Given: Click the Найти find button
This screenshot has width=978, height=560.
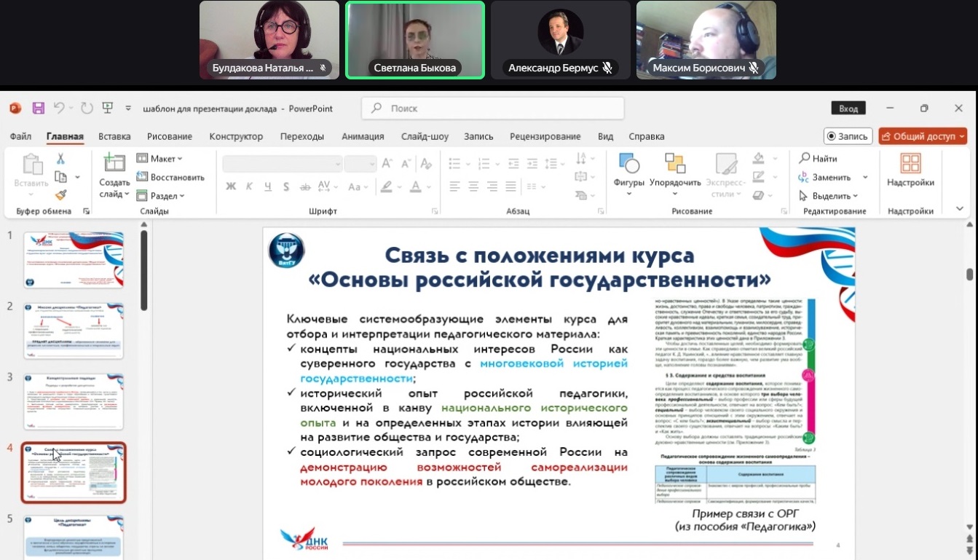Looking at the screenshot, I should (819, 159).
